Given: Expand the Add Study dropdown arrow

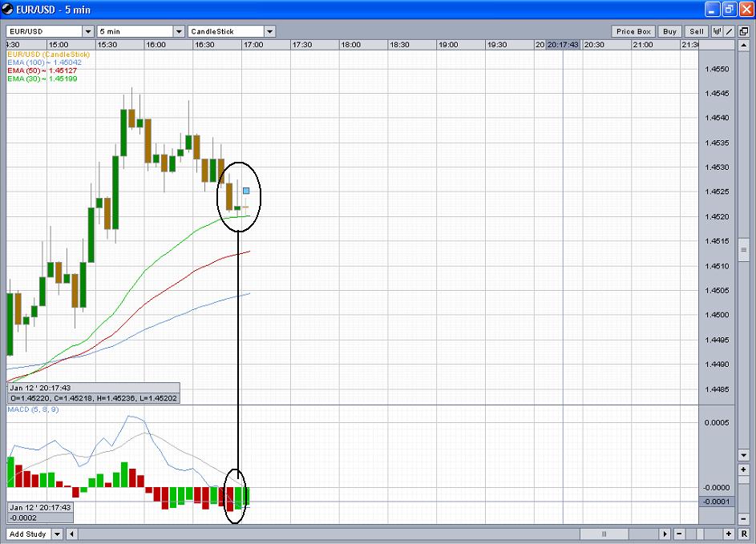Looking at the screenshot, I should coord(58,534).
